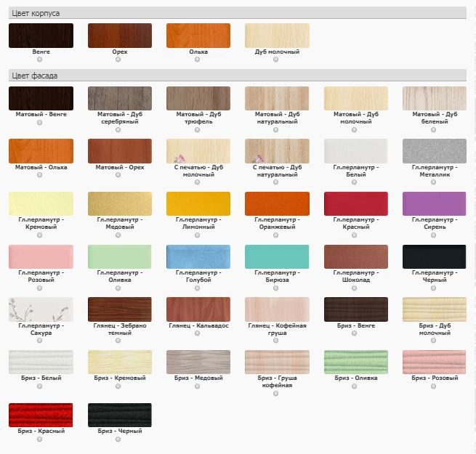This screenshot has height=454, width=476.
Task: Click the Ольха body color swatch
Action: [198, 36]
